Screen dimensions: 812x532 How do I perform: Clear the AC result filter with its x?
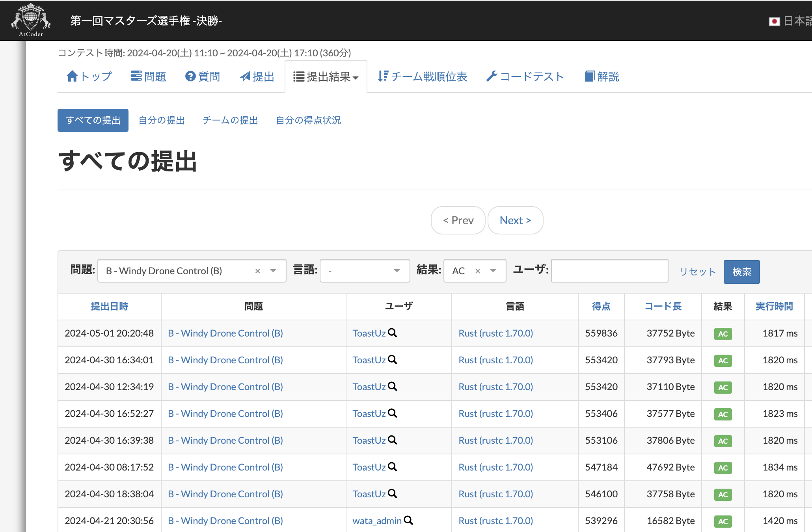point(478,271)
